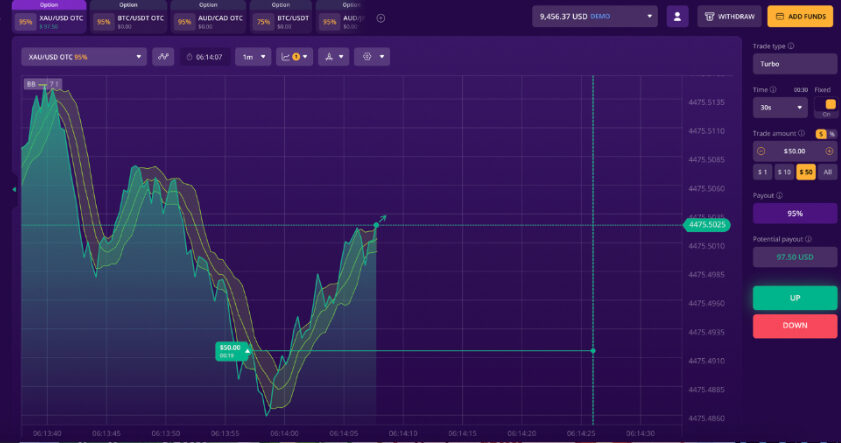Click the 95% payout display
Screen dimensions: 841x443
coord(794,213)
